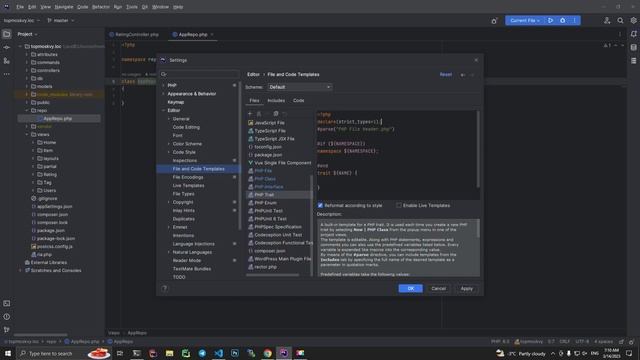
Task: Open the Database tool window icon
Action: (x=633, y=47)
